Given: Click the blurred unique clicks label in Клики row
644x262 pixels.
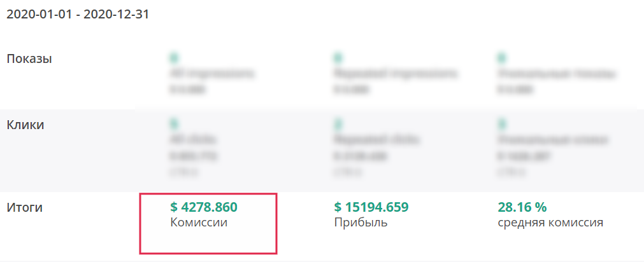Looking at the screenshot, I should [552, 141].
